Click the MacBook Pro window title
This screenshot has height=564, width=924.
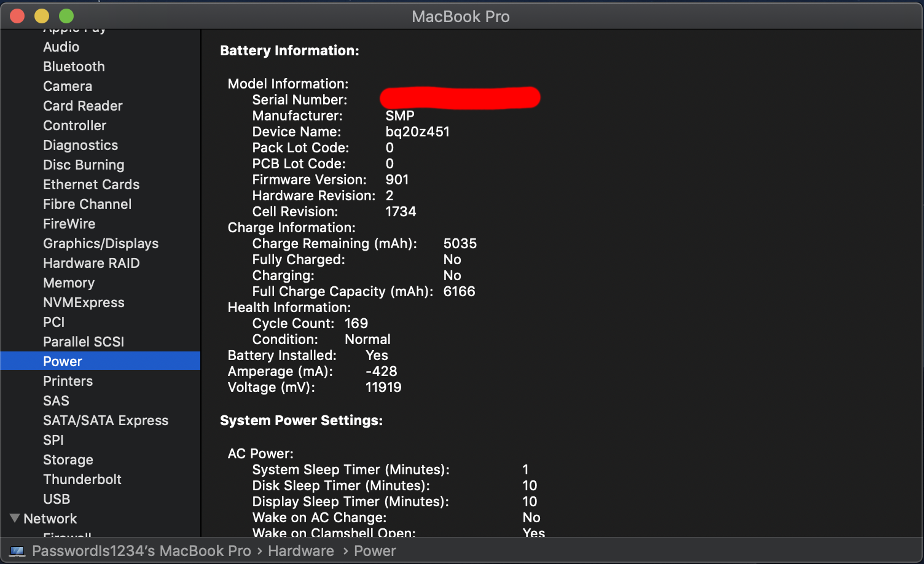click(x=461, y=17)
